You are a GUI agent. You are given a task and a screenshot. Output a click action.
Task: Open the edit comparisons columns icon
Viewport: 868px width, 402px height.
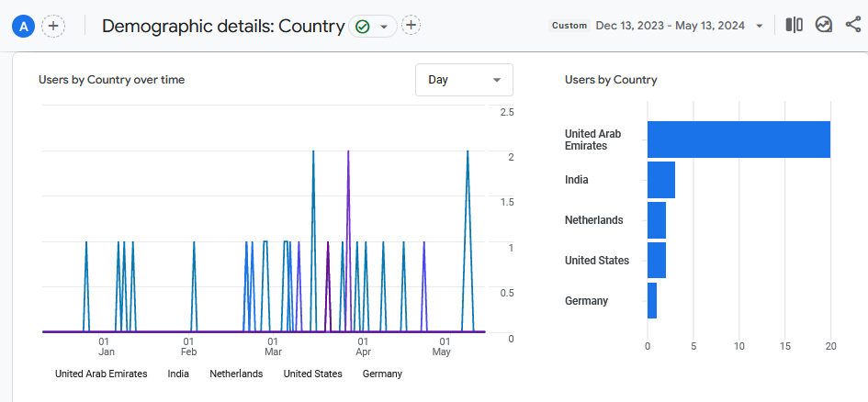795,25
